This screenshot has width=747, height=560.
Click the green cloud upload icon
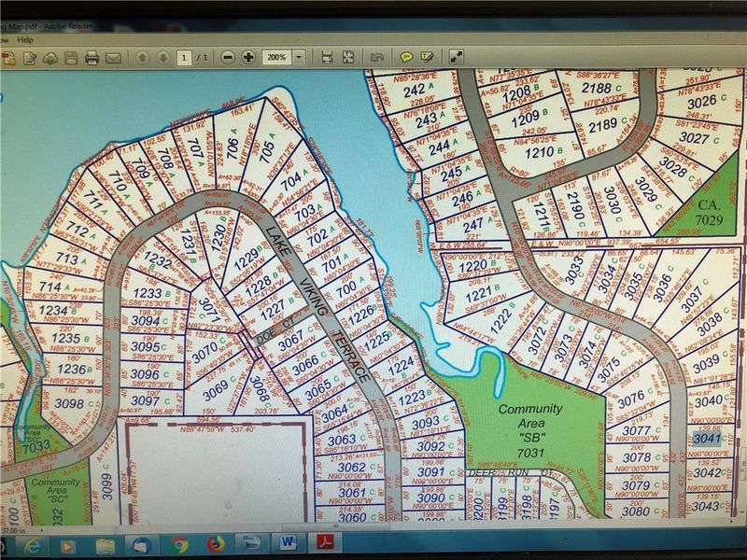[x=50, y=58]
